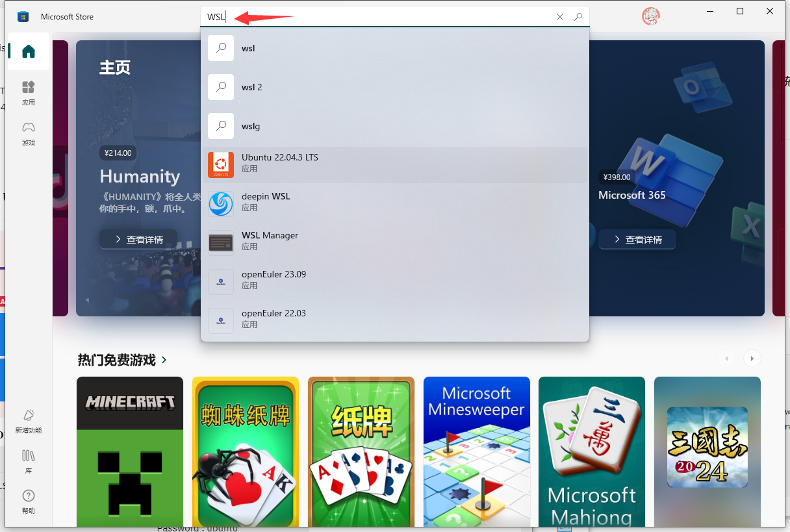Click 查看详情 button under Microsoft 365

tap(637, 240)
